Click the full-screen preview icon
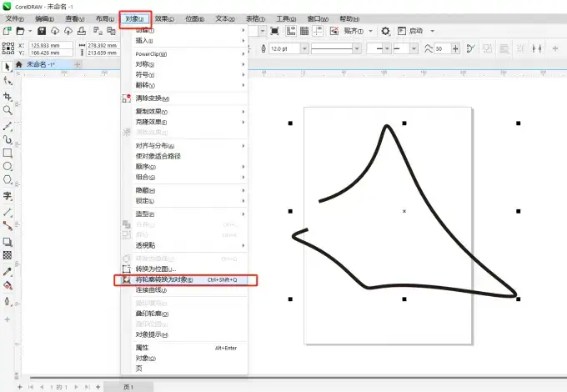The image size is (567, 392). point(274,31)
